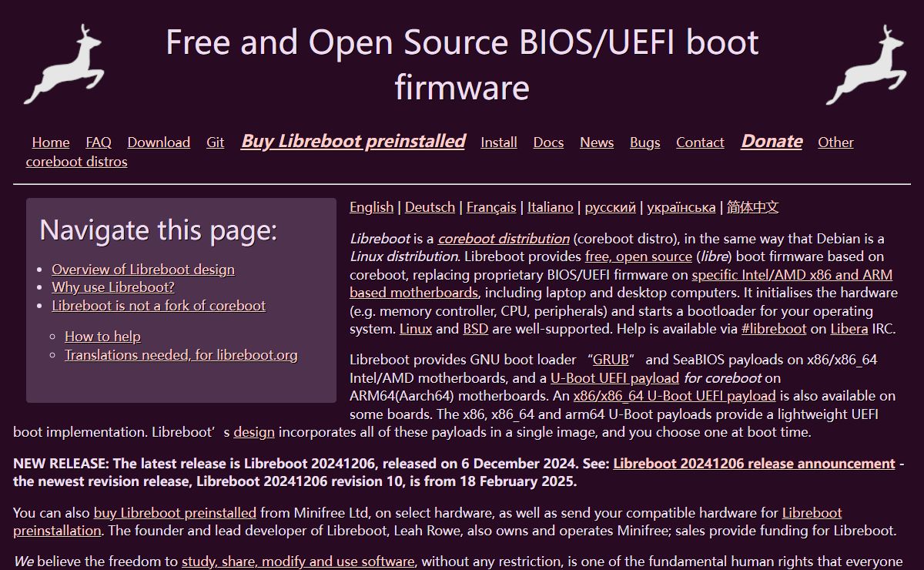Open the Git nav link
The image size is (924, 570).
(216, 142)
